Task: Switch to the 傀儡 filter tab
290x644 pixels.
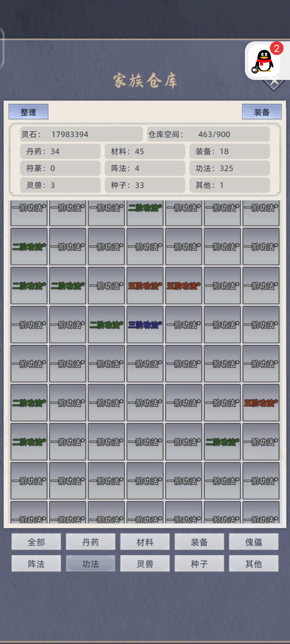Action: point(253,542)
